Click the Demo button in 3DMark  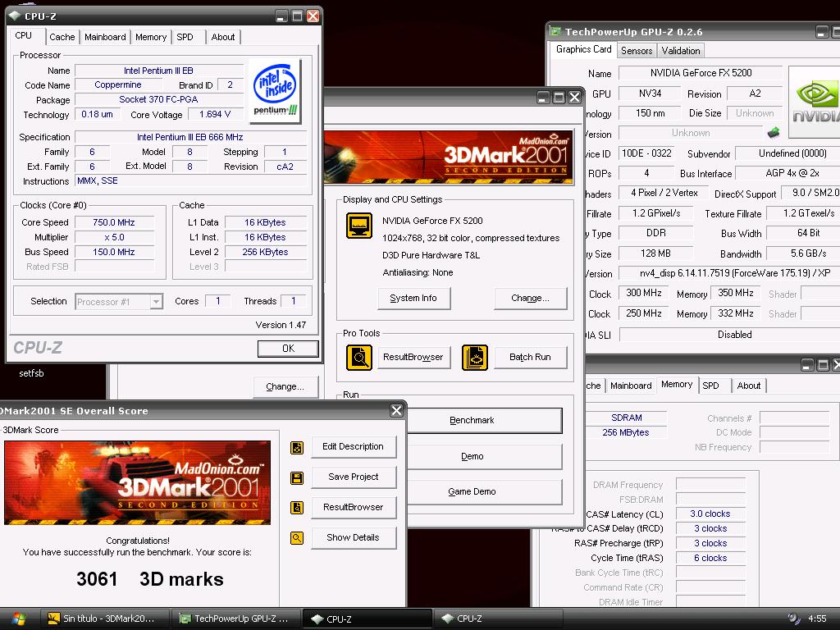[x=484, y=457]
